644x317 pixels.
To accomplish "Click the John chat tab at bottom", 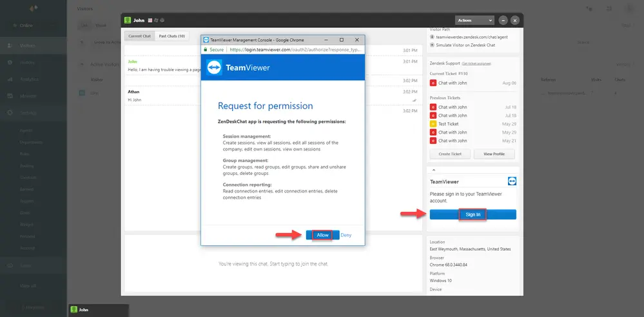I will pos(98,310).
